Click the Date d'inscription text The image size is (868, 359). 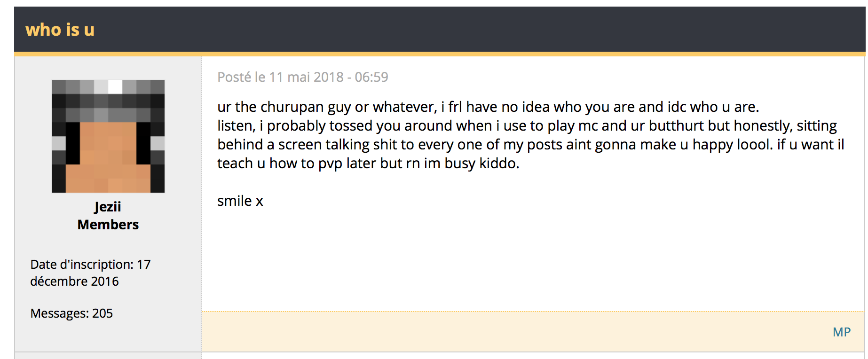click(82, 265)
